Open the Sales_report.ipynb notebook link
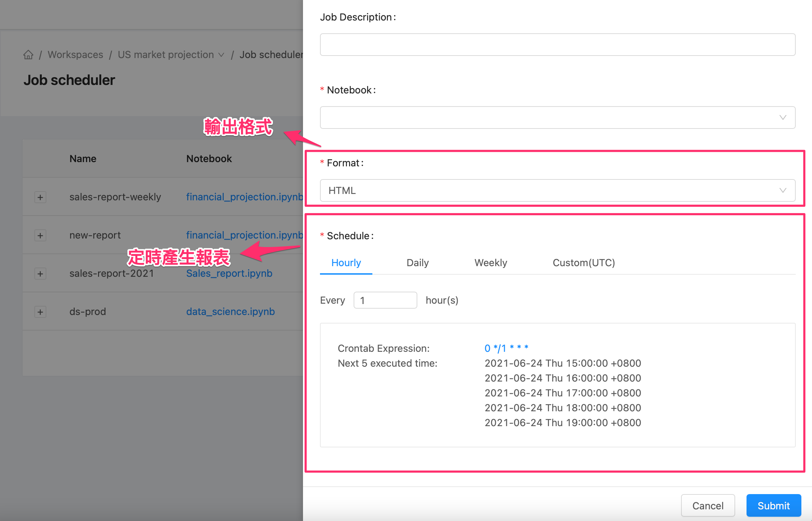 (x=229, y=273)
